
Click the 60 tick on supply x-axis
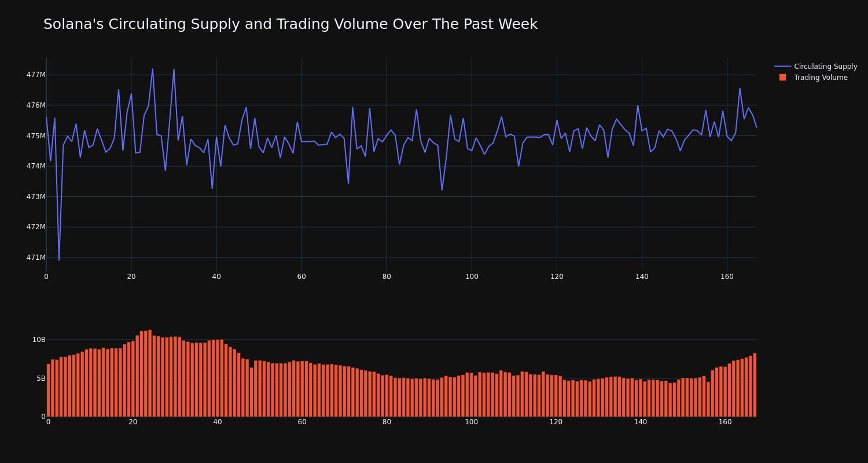tap(301, 277)
